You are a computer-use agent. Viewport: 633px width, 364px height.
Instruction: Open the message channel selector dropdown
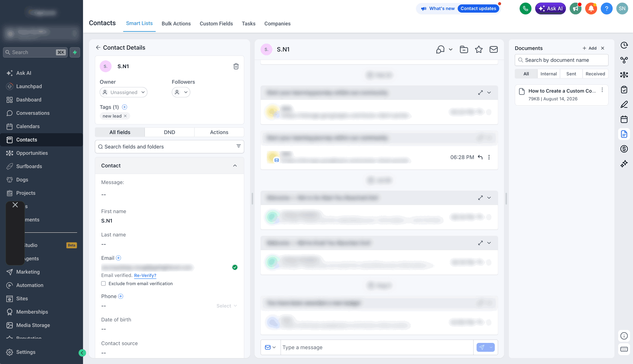tap(271, 347)
